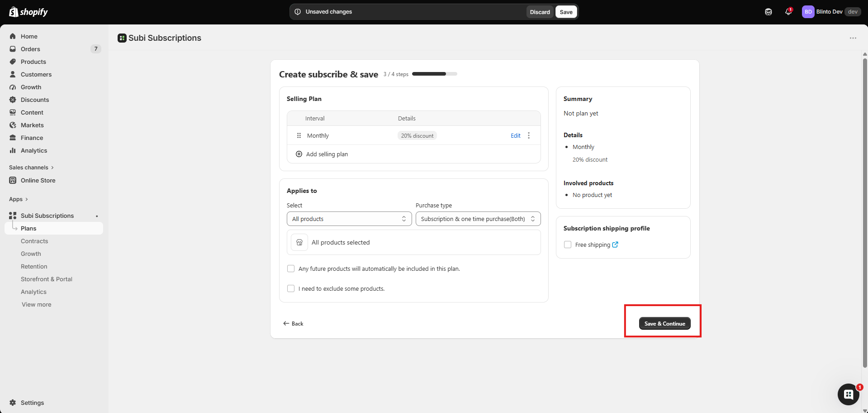The width and height of the screenshot is (868, 413).
Task: Open the notifications bell icon
Action: click(788, 12)
